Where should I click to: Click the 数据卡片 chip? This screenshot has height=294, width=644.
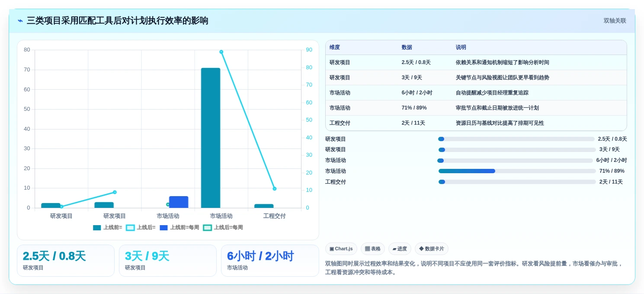[x=431, y=249]
